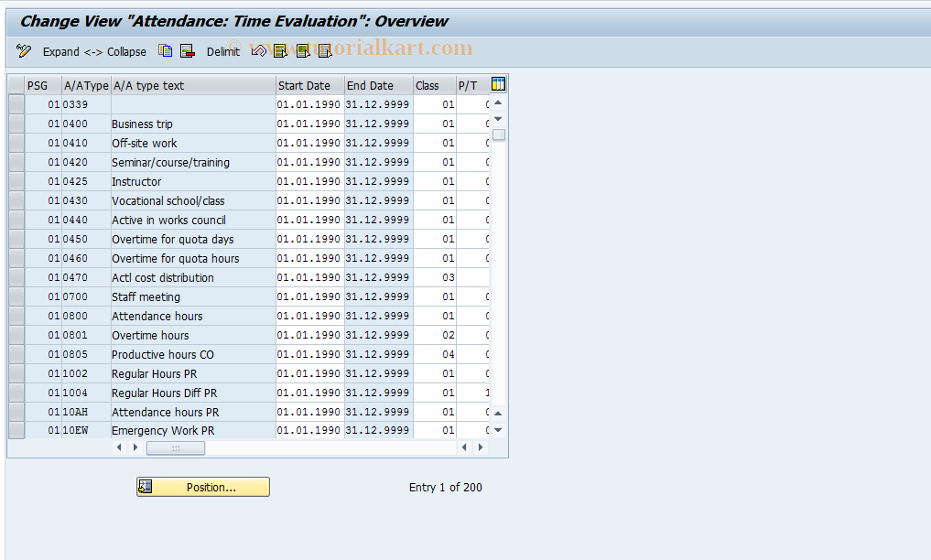Viewport: 931px width, 560px height.
Task: Select the Business trip row selector
Action: pos(16,124)
